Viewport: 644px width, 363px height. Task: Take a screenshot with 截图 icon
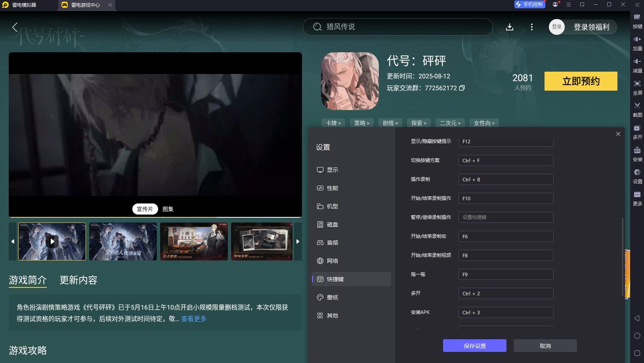point(637,110)
